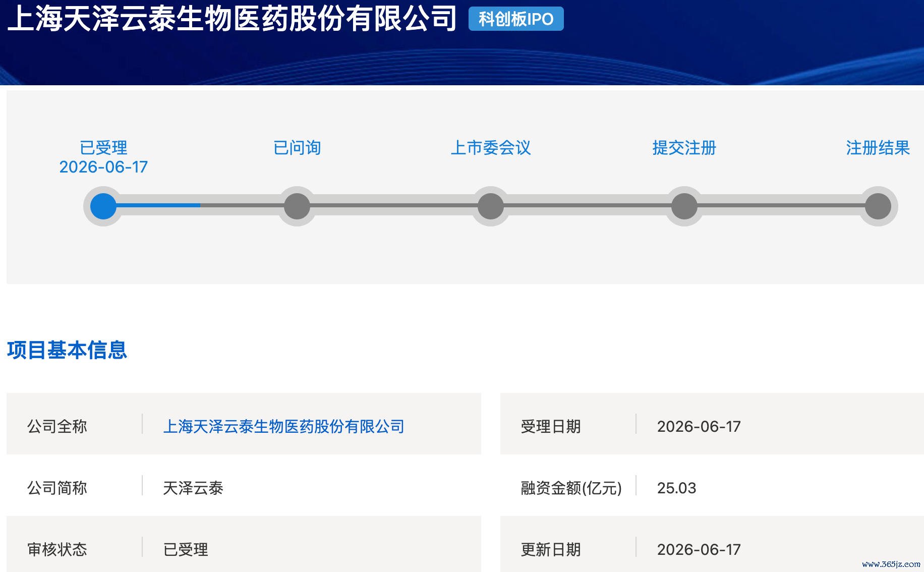Select the 审核状态 value 已受理

click(186, 550)
